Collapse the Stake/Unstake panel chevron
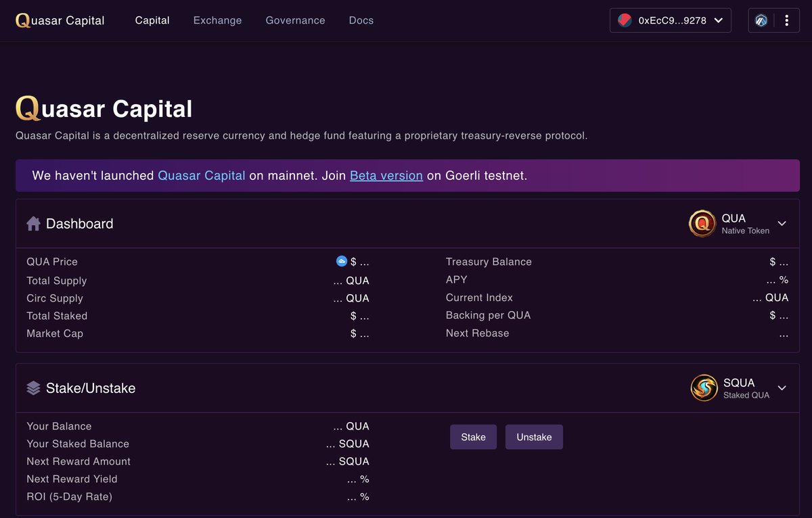Viewport: 812px width, 518px height. [x=782, y=388]
